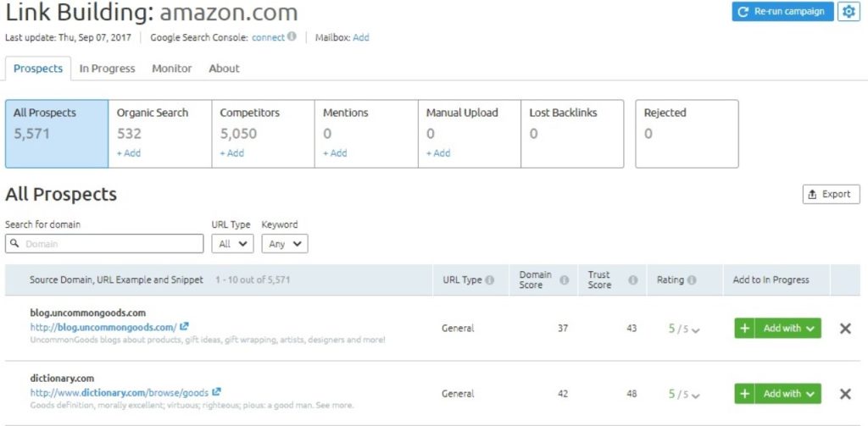Expand rating dropdown for dictionary.com
The width and height of the screenshot is (868, 426).
(696, 396)
